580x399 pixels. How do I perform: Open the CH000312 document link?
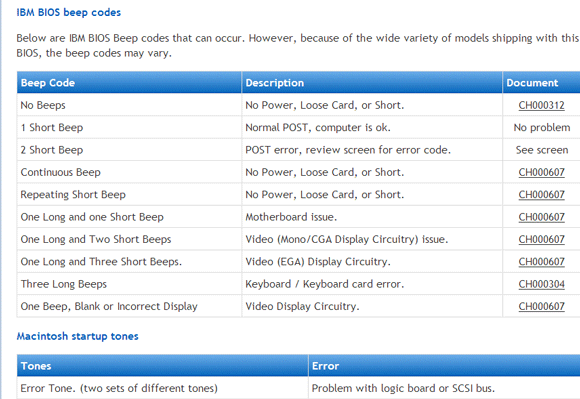(541, 105)
